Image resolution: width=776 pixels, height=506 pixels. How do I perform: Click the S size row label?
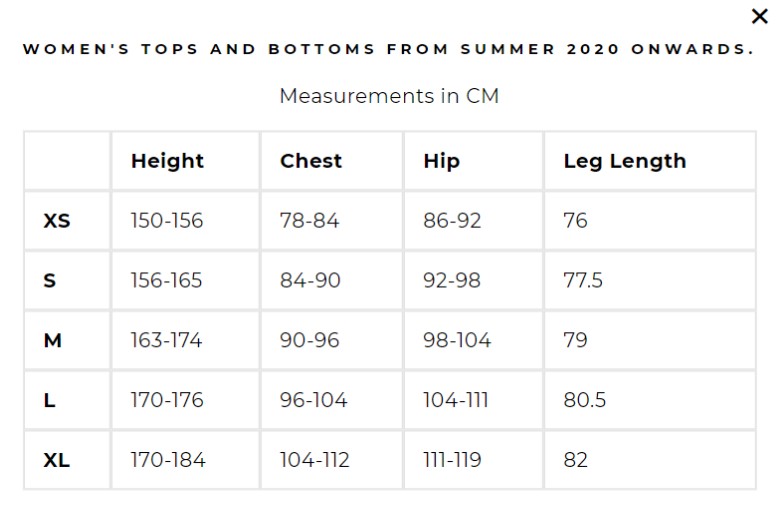tap(49, 281)
